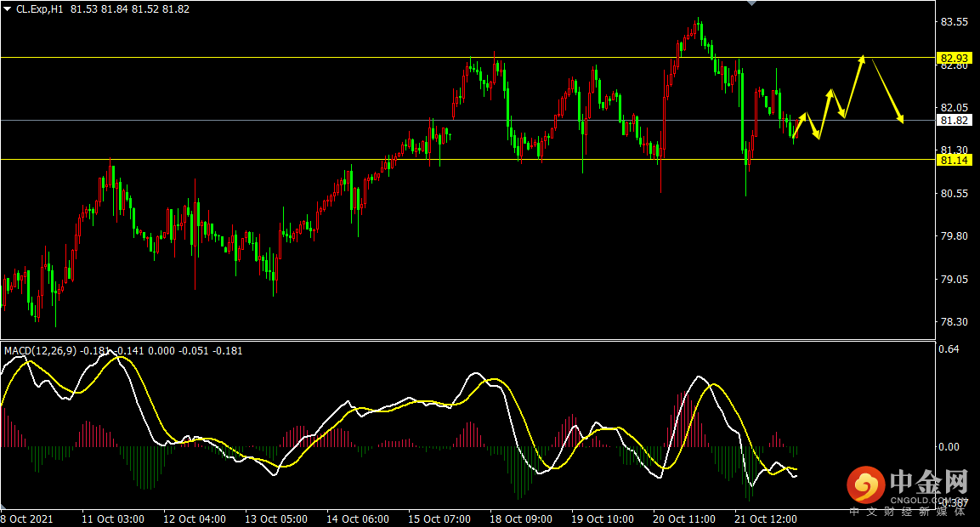Click the yellow 81.14 price label

coord(954,160)
